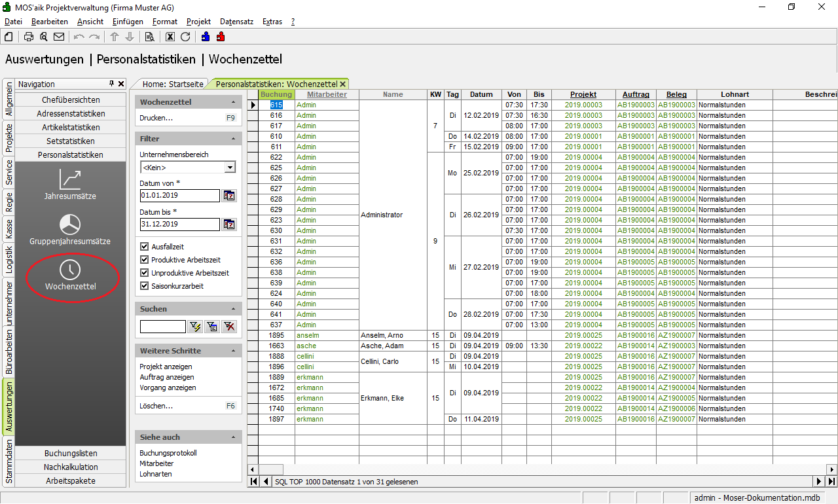Uncheck the Ausfallzeit checkbox
Image resolution: width=838 pixels, height=504 pixels.
(145, 247)
